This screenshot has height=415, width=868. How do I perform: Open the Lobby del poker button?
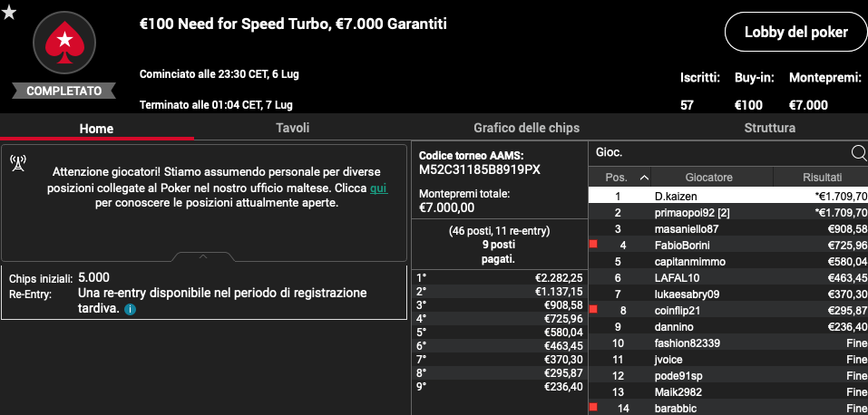[x=795, y=32]
